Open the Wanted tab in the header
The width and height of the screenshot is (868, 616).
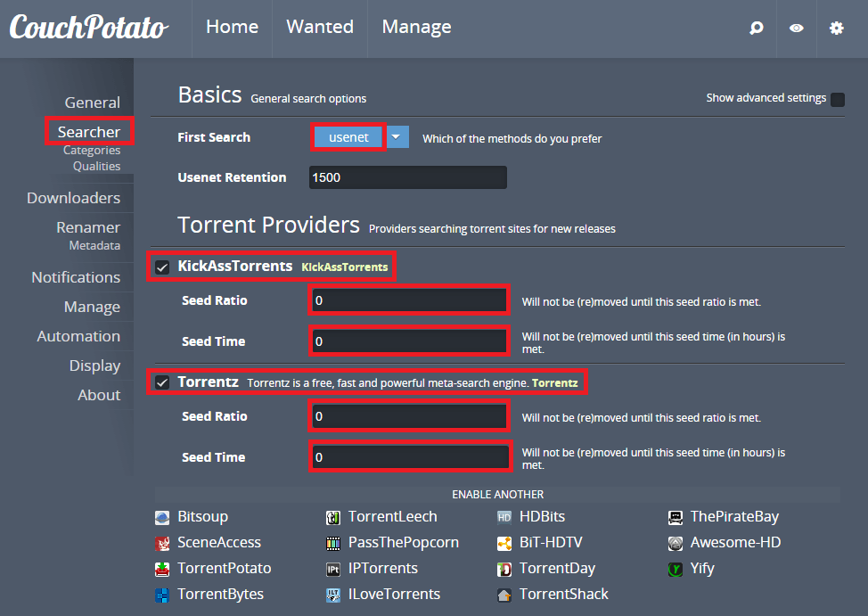tap(320, 28)
